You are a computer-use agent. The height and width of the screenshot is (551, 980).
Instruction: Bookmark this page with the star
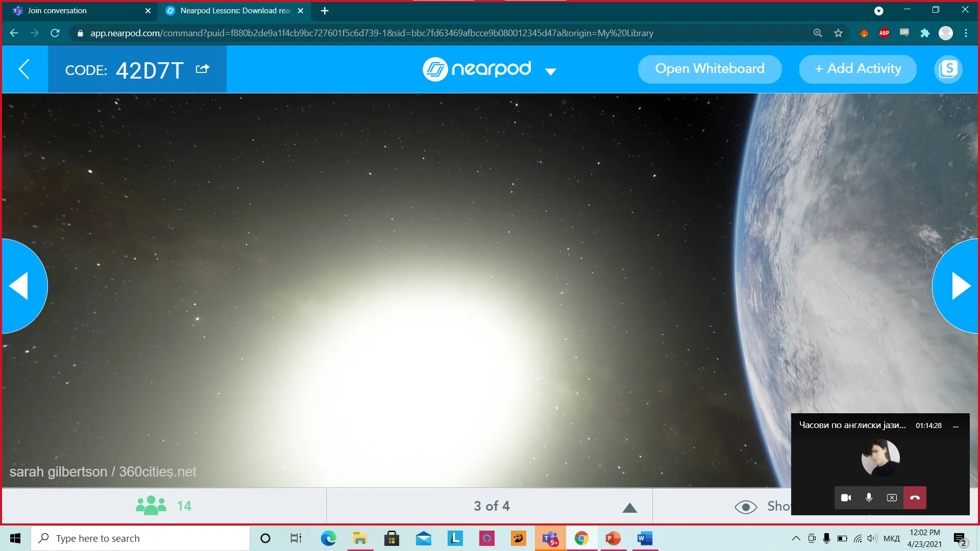click(838, 33)
